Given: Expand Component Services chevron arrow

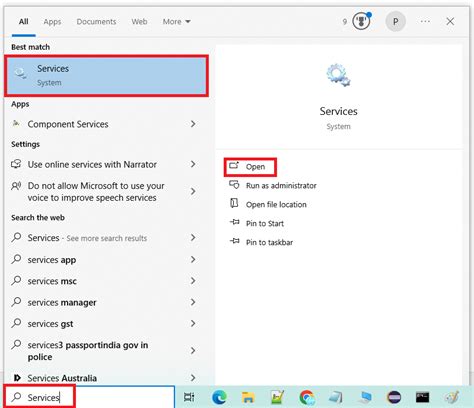Looking at the screenshot, I should tap(193, 124).
